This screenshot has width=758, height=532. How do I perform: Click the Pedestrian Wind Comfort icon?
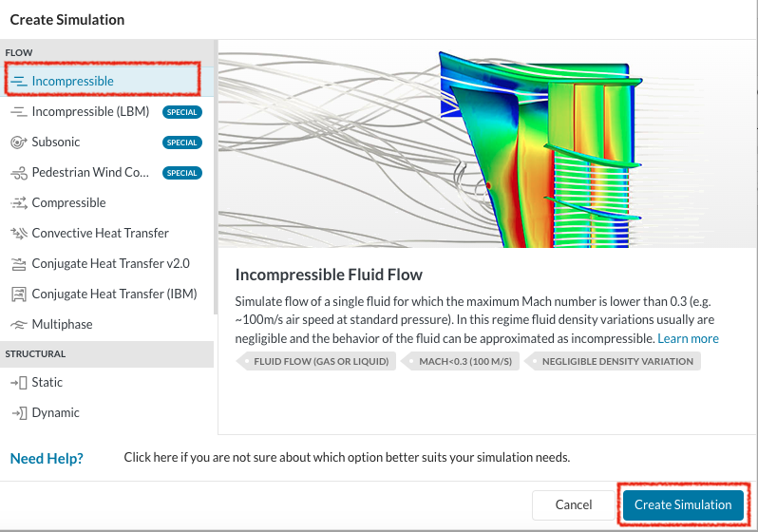tap(18, 173)
